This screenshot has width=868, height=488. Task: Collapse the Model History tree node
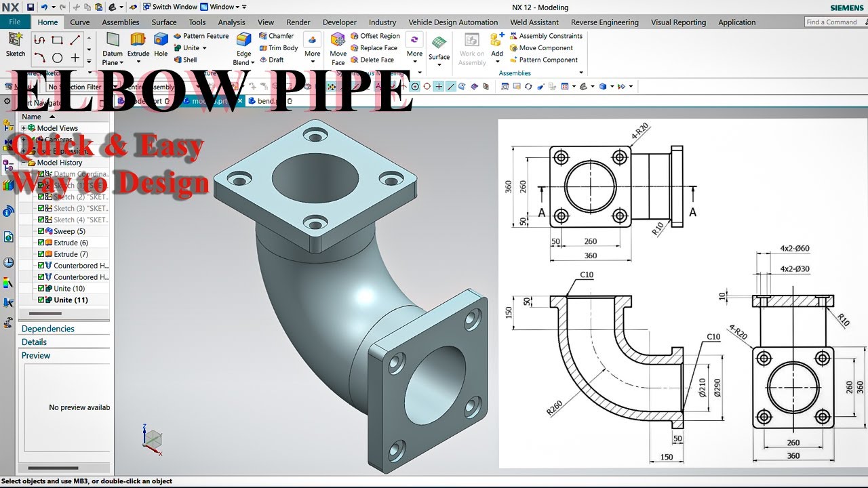(x=24, y=163)
